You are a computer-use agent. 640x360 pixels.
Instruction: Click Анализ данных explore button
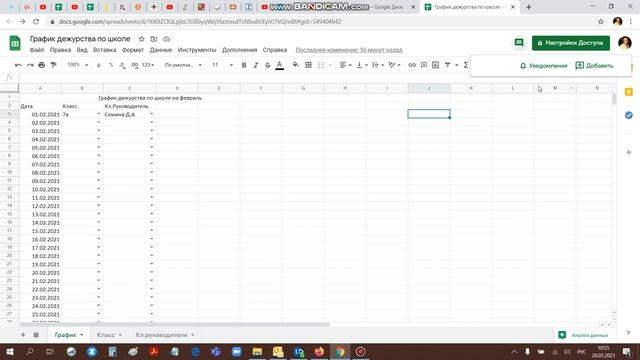(x=583, y=335)
